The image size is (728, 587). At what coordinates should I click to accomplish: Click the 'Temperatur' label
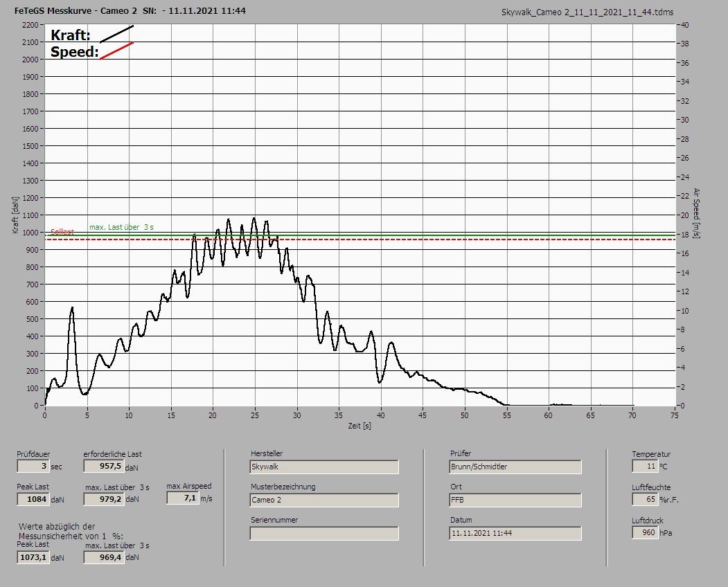coord(651,454)
